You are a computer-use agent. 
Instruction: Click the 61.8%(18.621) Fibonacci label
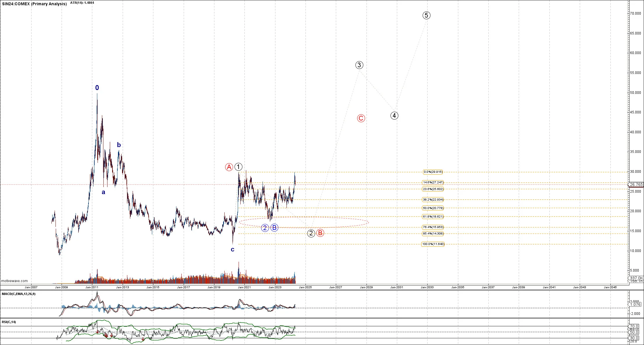(x=433, y=217)
